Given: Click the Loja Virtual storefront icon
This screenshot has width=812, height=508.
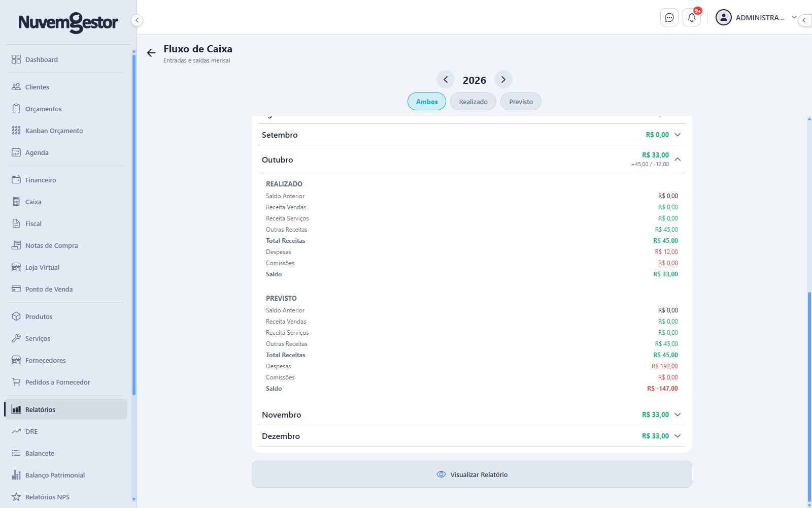Looking at the screenshot, I should pos(16,267).
